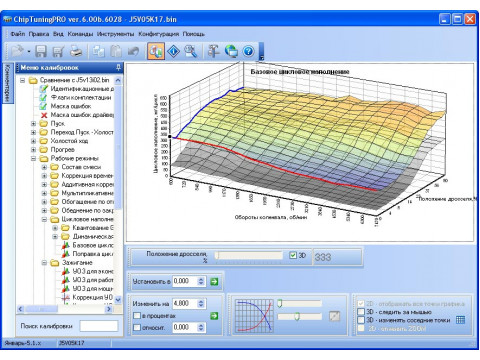Open the Вид menu
The width and height of the screenshot is (480, 360).
click(x=58, y=34)
